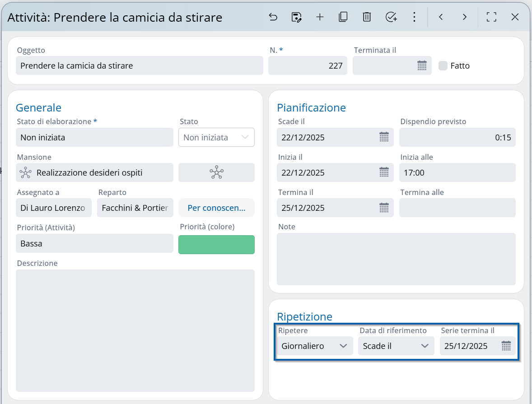The image size is (532, 404).
Task: Toggle fullscreen view of the dialog
Action: (x=491, y=17)
